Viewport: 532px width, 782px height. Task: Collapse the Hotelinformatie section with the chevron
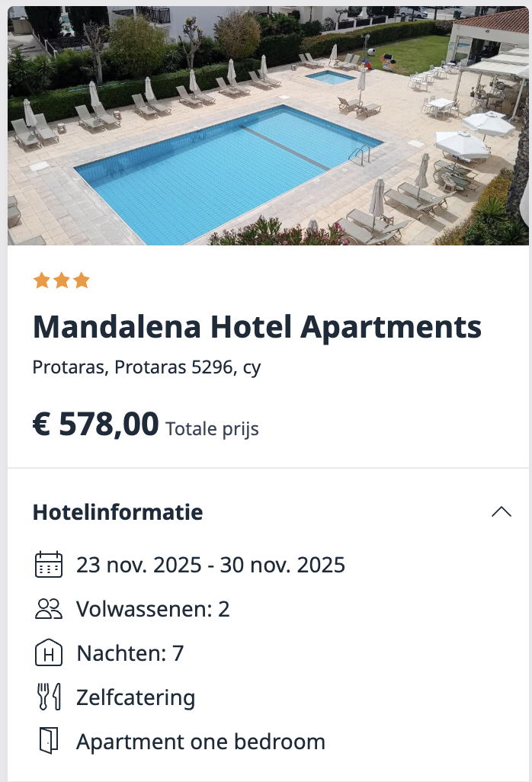[502, 511]
